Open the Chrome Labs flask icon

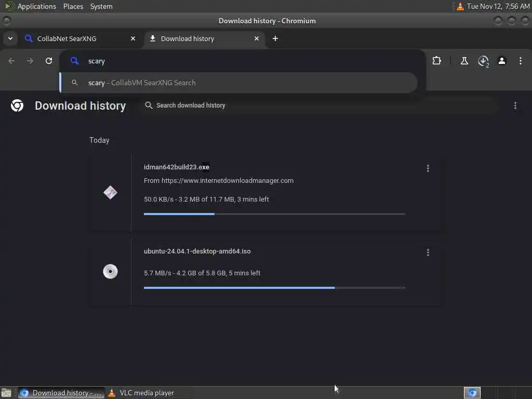pos(464,61)
